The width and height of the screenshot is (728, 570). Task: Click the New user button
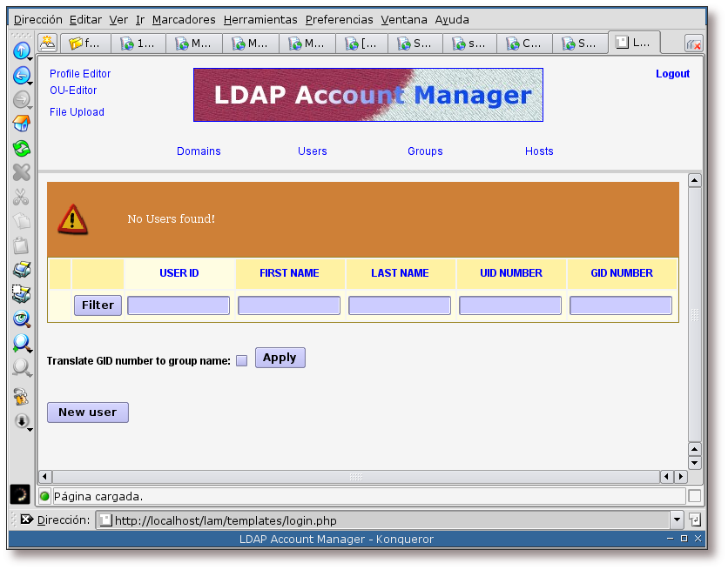click(x=88, y=412)
